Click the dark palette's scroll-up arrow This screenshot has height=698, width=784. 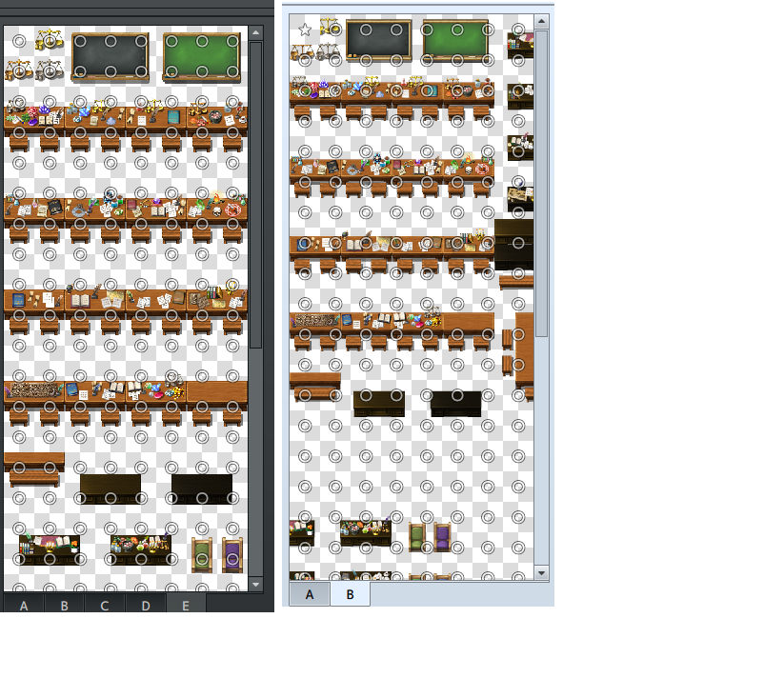[255, 33]
